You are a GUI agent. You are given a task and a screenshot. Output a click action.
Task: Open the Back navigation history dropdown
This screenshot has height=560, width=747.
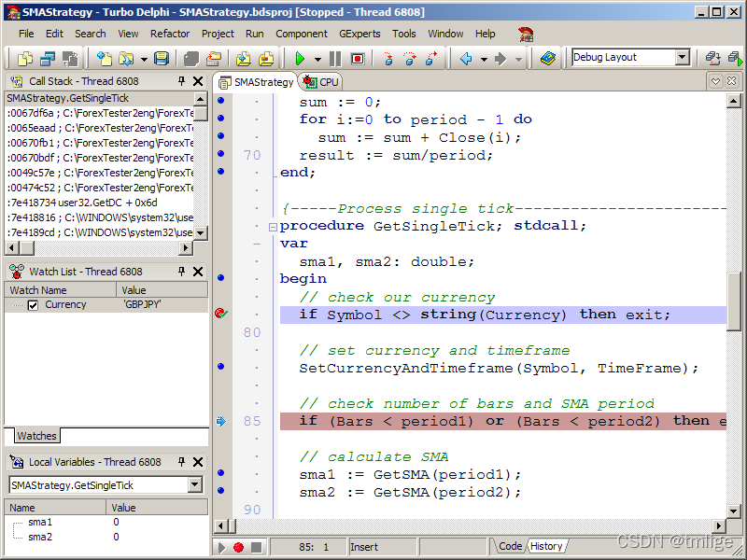tap(484, 59)
